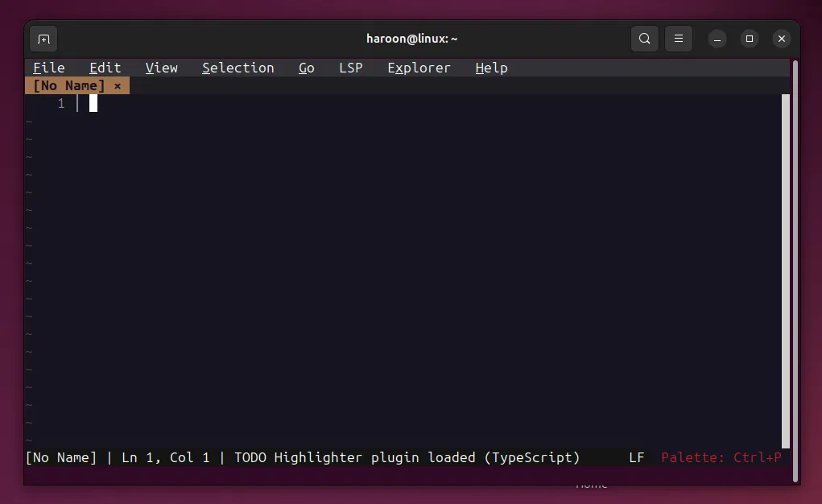
Task: Open the terminal hamburger menu
Action: (679, 38)
